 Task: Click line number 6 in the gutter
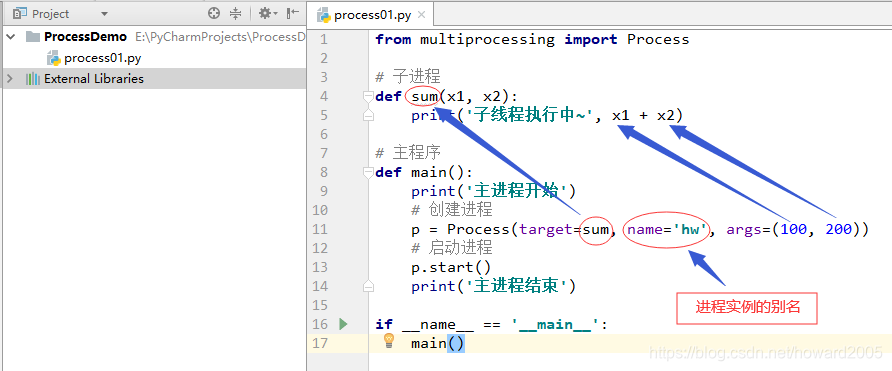324,134
